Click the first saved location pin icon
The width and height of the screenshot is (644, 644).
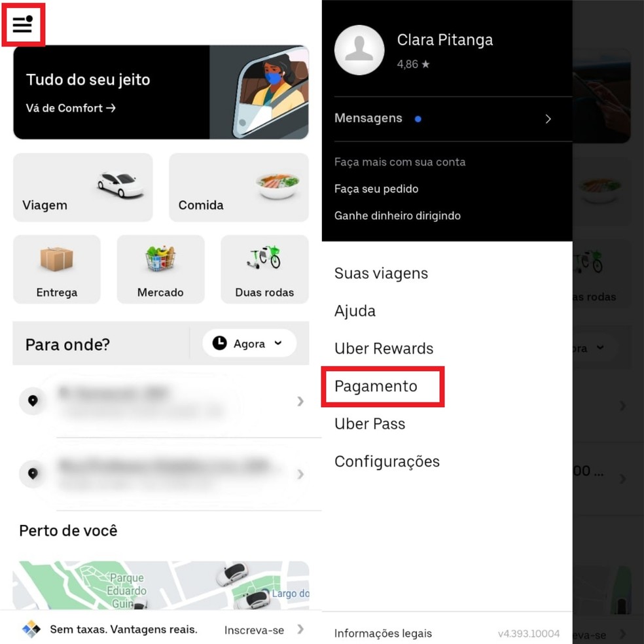click(x=33, y=401)
